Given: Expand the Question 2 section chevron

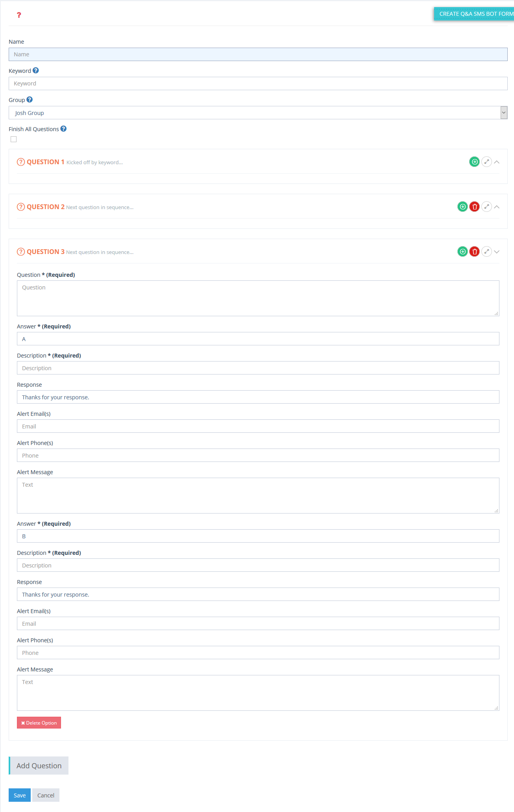Looking at the screenshot, I should pos(497,207).
